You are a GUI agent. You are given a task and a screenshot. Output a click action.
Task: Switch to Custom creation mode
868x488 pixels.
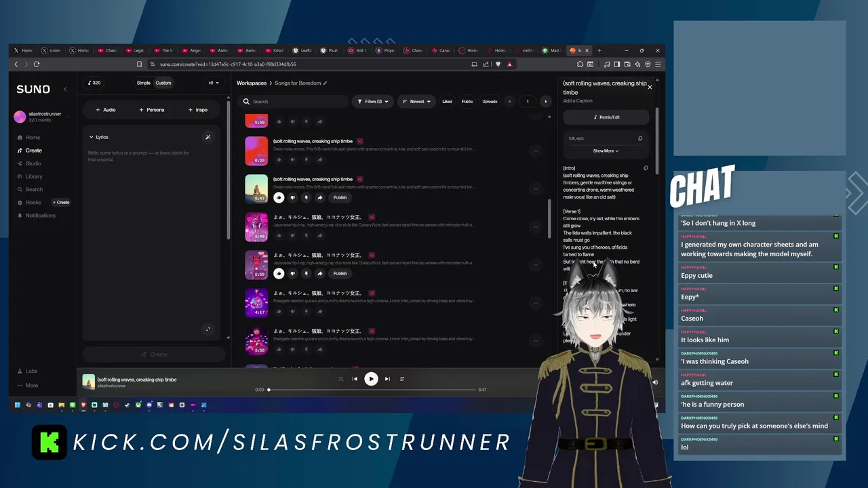pos(163,83)
